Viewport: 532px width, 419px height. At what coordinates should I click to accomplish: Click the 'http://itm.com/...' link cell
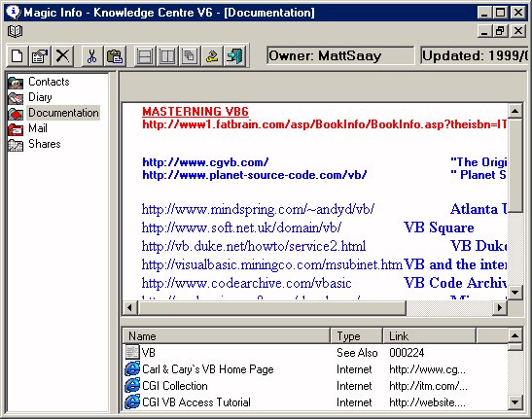[x=428, y=386]
